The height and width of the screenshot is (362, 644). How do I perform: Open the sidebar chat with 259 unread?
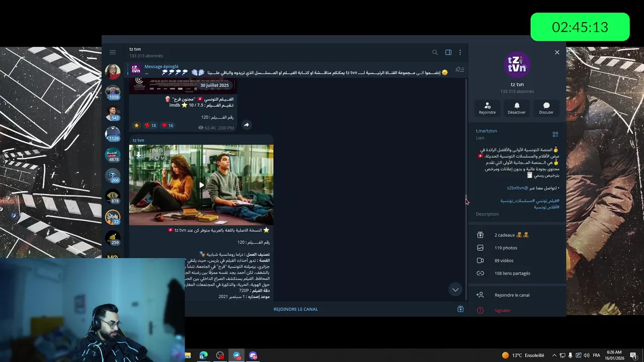[x=113, y=239]
